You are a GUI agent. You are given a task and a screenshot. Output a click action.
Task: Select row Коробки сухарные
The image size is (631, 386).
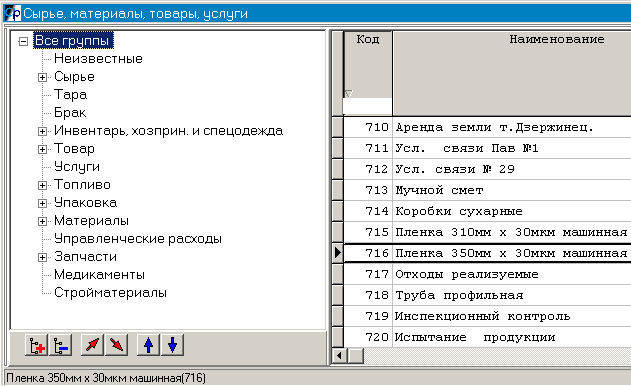coord(512,211)
